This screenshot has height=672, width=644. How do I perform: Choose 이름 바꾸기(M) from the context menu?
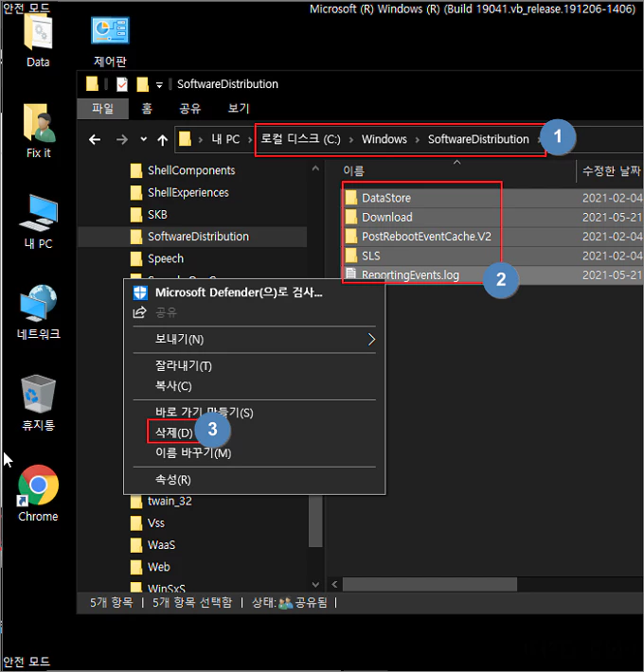(255, 453)
